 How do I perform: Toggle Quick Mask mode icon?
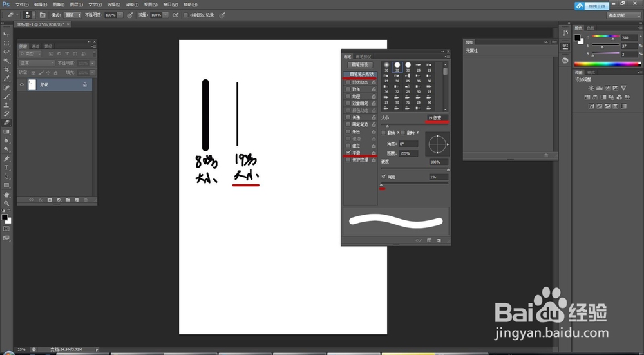6,229
